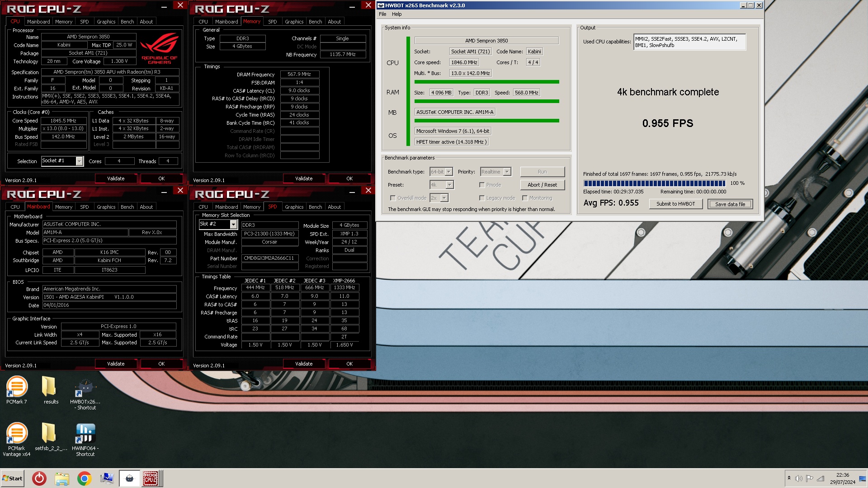Open the PCMark Vantage x64 shortcut

click(17, 439)
